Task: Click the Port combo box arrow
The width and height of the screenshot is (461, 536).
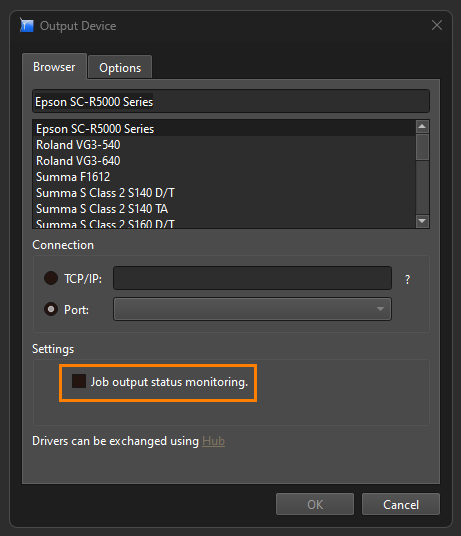Action: (x=380, y=309)
